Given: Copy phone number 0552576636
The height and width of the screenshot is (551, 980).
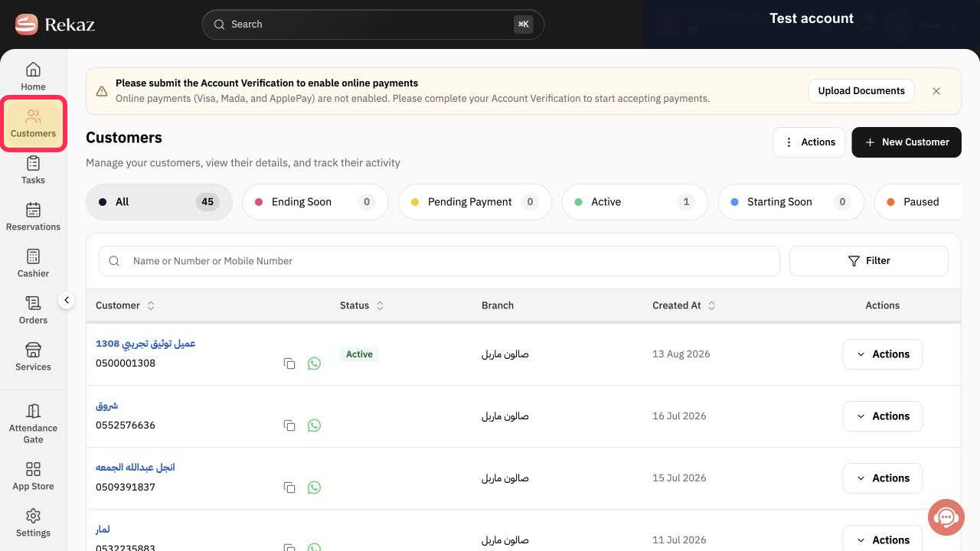Looking at the screenshot, I should pos(289,425).
